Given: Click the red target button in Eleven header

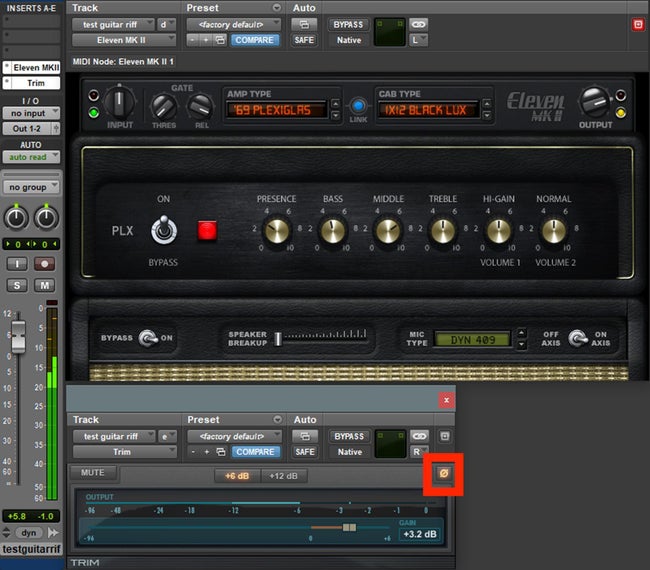Looking at the screenshot, I should (x=638, y=24).
